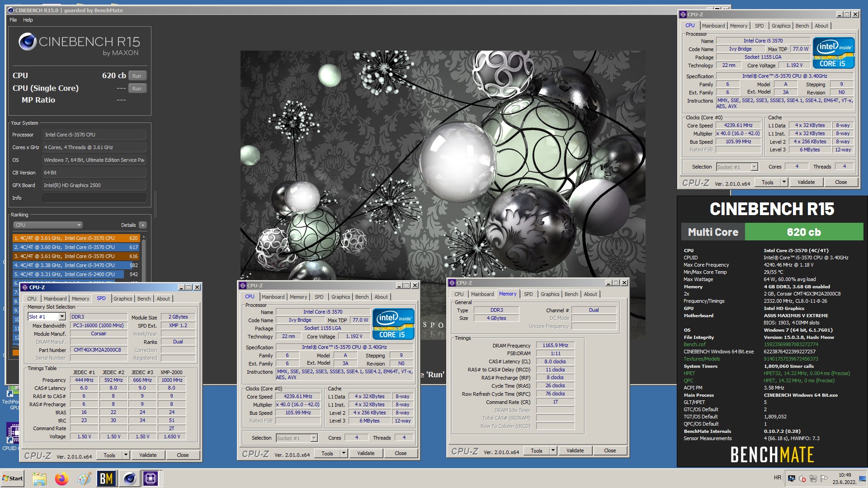Open Windows Explorer from the taskbar
The height and width of the screenshot is (488, 868).
(x=39, y=479)
